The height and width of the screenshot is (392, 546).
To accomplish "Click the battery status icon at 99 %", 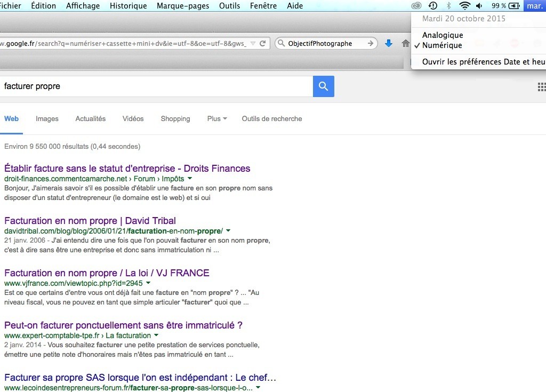I will pos(515,5).
